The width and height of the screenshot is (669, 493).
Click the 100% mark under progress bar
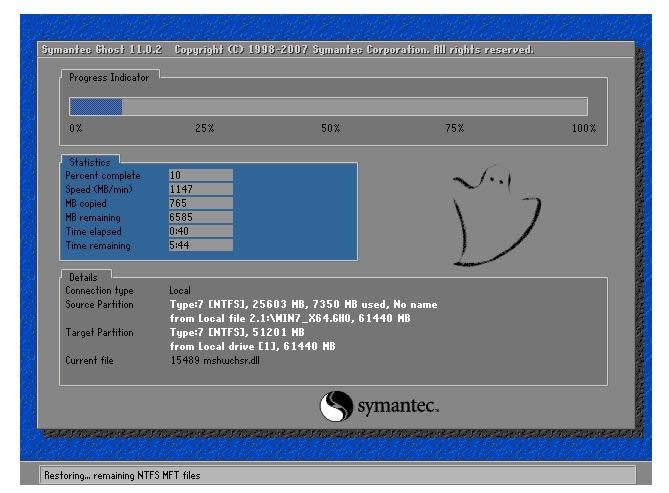click(x=583, y=129)
